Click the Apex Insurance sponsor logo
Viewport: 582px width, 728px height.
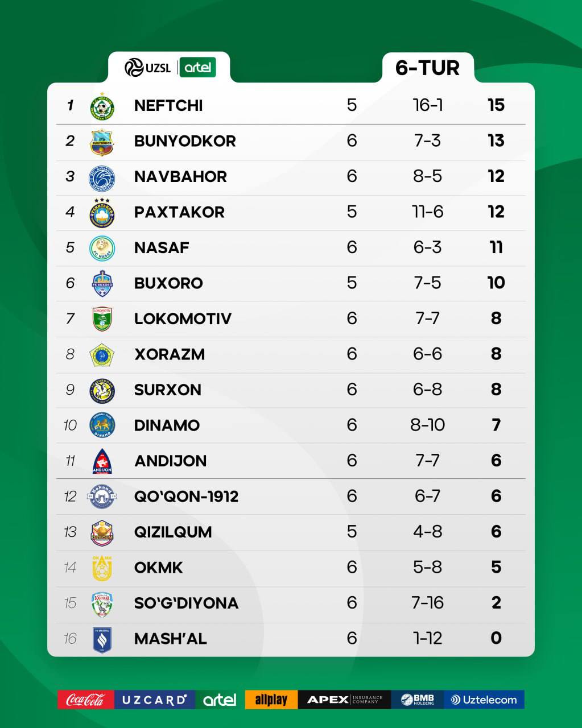tap(344, 700)
